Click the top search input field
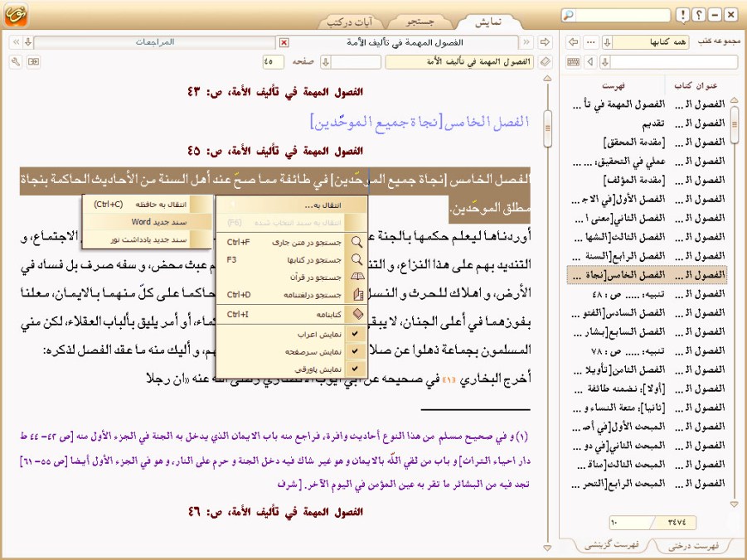Image resolution: width=747 pixels, height=560 pixels. [622, 15]
